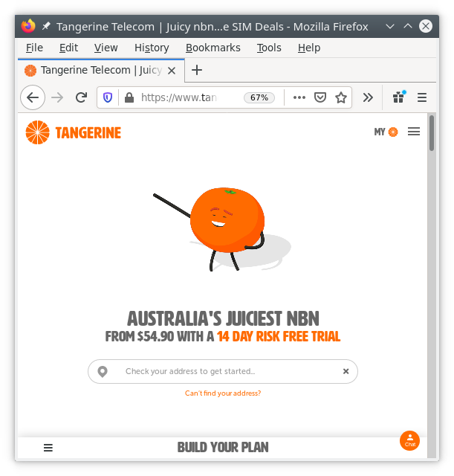454x476 pixels.
Task: Click the page vertical scrollbar thumb
Action: tap(432, 133)
